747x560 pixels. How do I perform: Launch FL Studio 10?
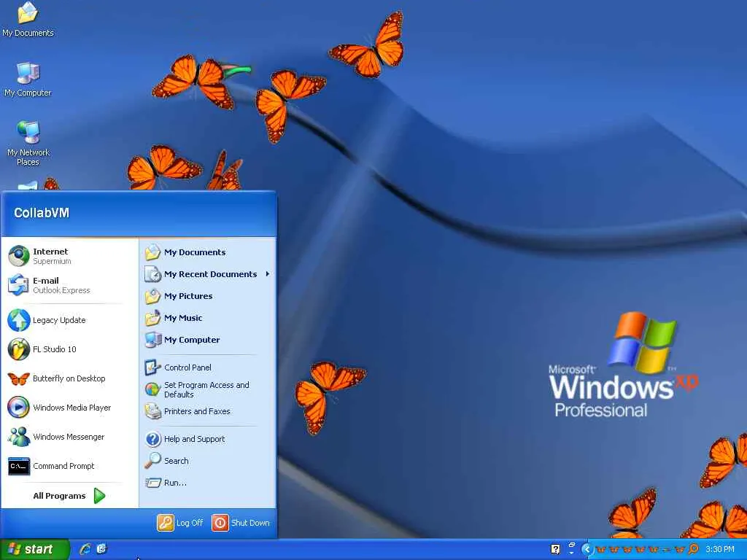[x=69, y=349]
